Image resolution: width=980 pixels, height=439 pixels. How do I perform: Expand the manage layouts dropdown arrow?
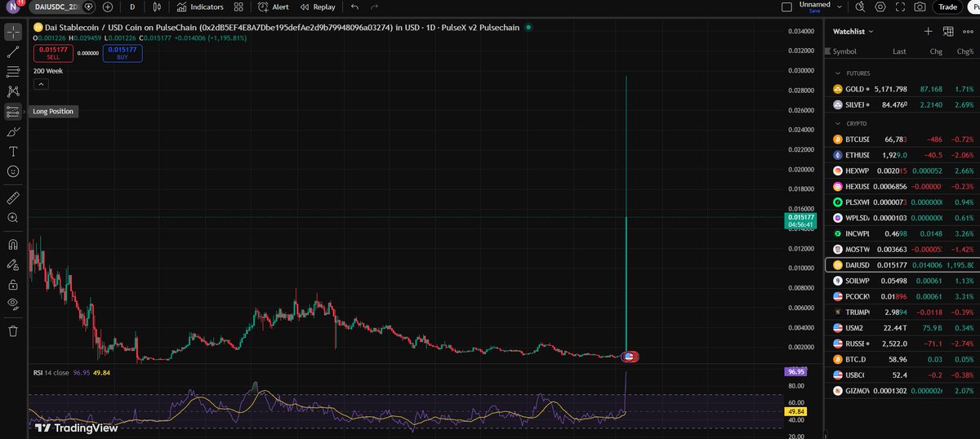coord(838,7)
